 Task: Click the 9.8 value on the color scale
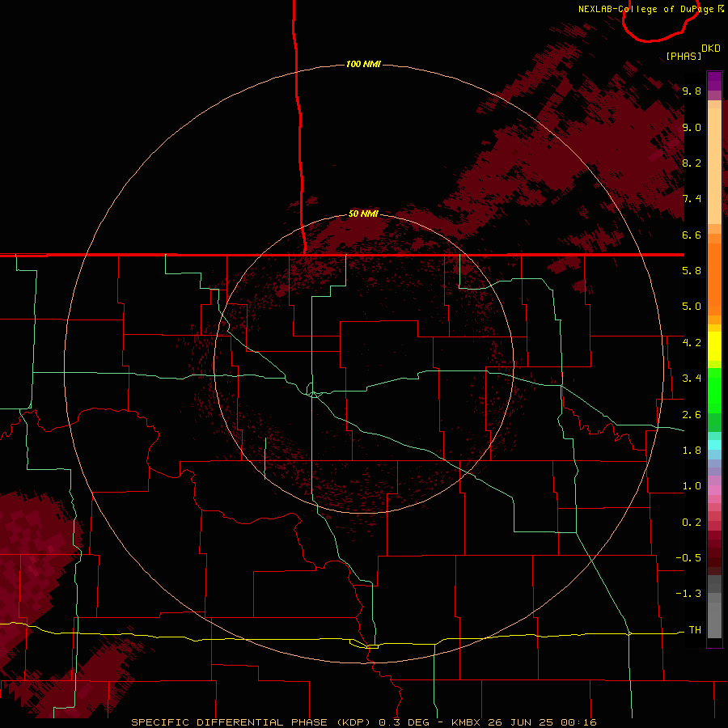coord(692,91)
